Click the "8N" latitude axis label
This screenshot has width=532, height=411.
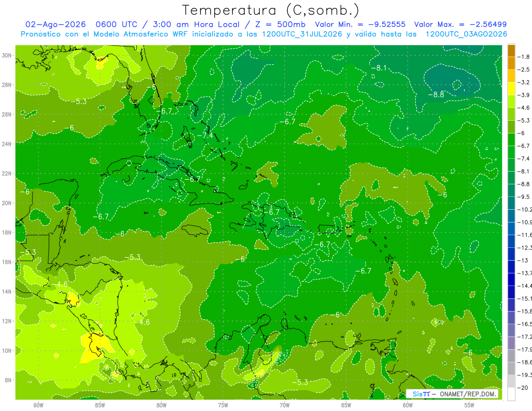point(8,380)
